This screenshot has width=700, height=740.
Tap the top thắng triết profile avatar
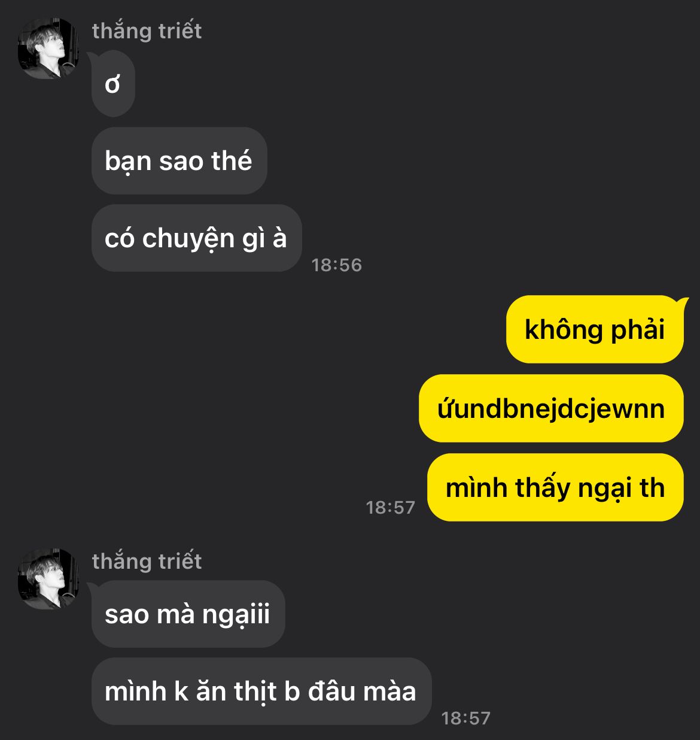pos(48,48)
